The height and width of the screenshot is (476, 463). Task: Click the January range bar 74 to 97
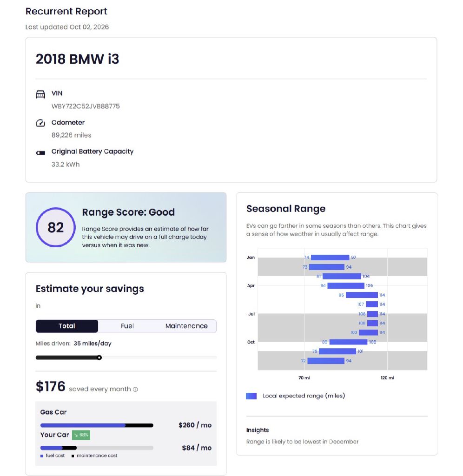[330, 258]
